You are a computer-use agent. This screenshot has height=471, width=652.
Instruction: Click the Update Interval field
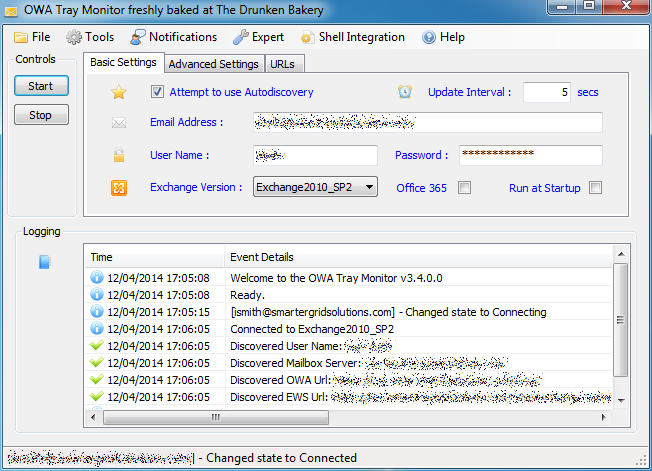point(547,92)
